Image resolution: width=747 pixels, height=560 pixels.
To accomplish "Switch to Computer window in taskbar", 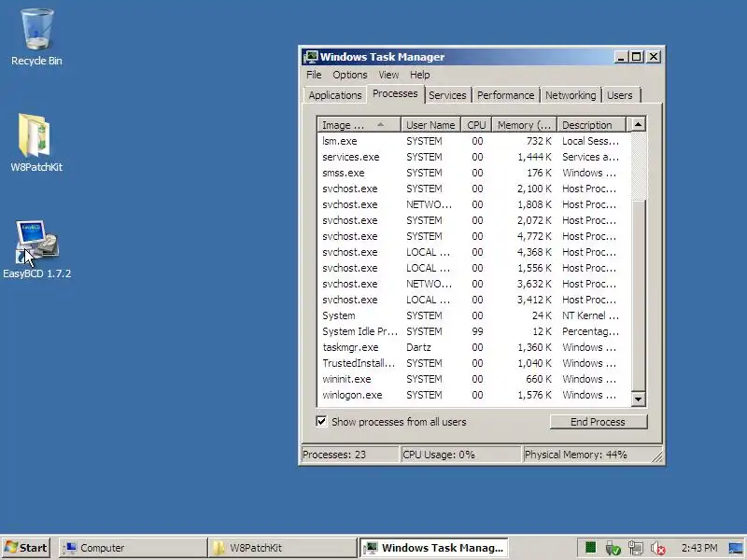I will click(x=133, y=548).
